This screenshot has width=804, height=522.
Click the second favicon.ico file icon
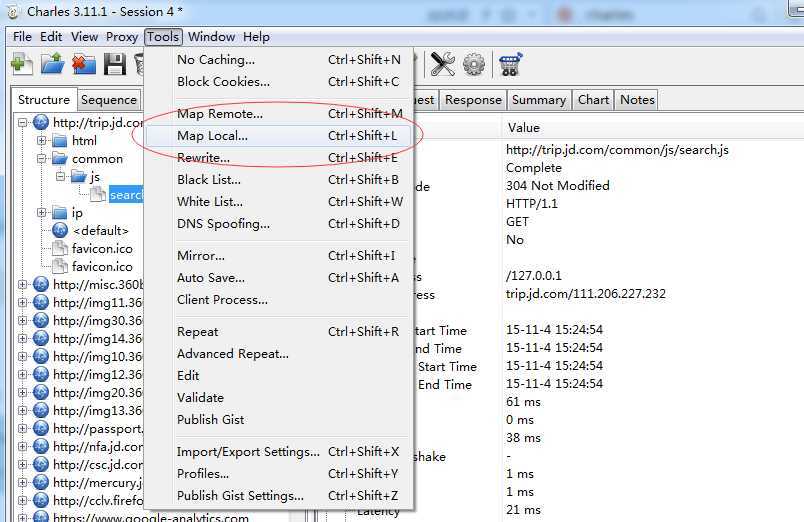tap(60, 266)
